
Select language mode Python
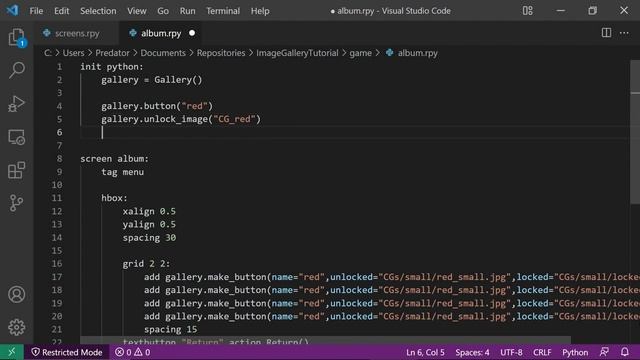click(x=575, y=352)
